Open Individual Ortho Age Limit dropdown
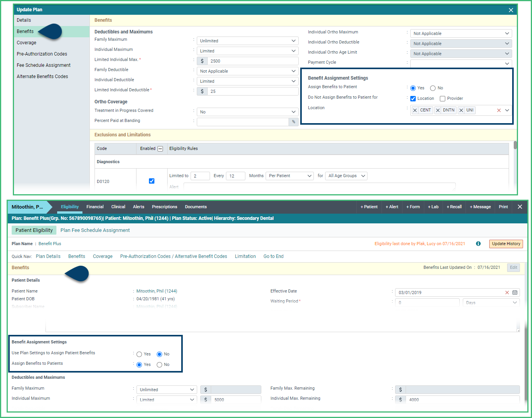 [461, 54]
